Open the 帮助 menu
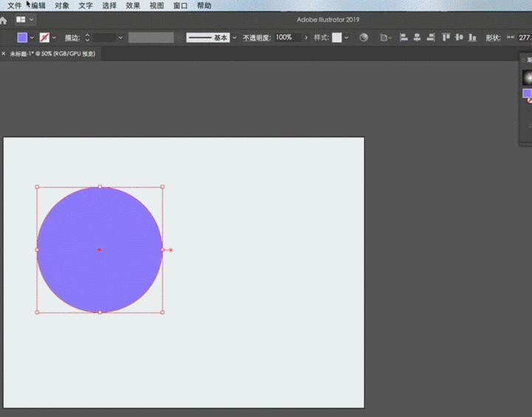 coord(204,6)
